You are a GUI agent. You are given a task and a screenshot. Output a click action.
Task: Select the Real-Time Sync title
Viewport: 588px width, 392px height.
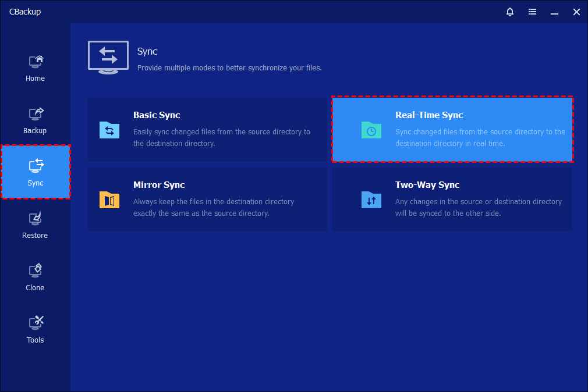click(429, 115)
